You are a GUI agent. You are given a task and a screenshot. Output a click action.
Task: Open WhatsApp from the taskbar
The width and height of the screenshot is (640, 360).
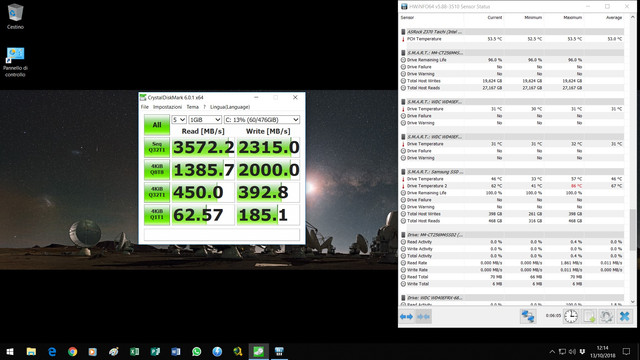pyautogui.click(x=197, y=351)
